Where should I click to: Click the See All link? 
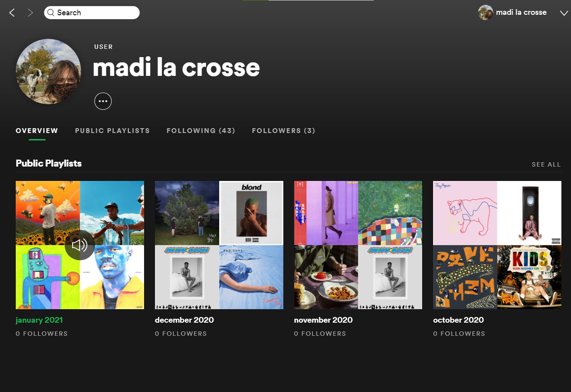(546, 164)
